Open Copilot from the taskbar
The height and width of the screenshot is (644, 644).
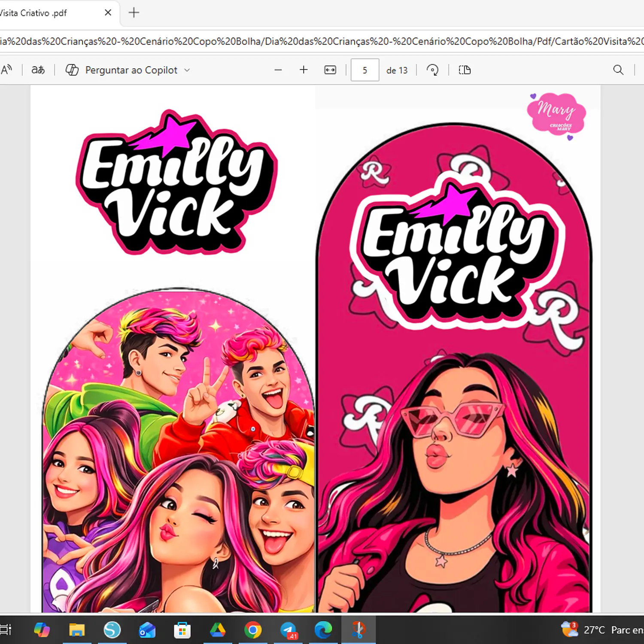[42, 630]
